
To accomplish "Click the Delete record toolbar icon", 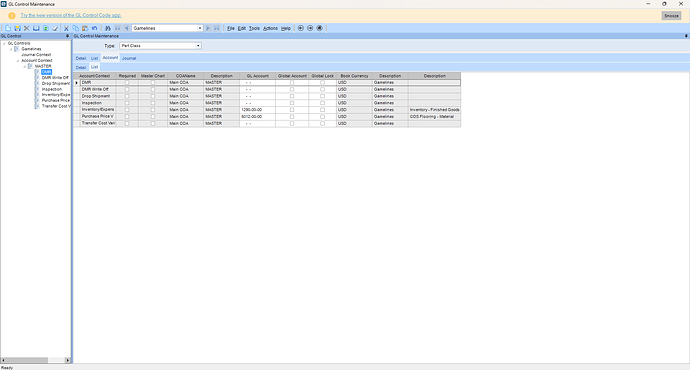I will 27,28.
